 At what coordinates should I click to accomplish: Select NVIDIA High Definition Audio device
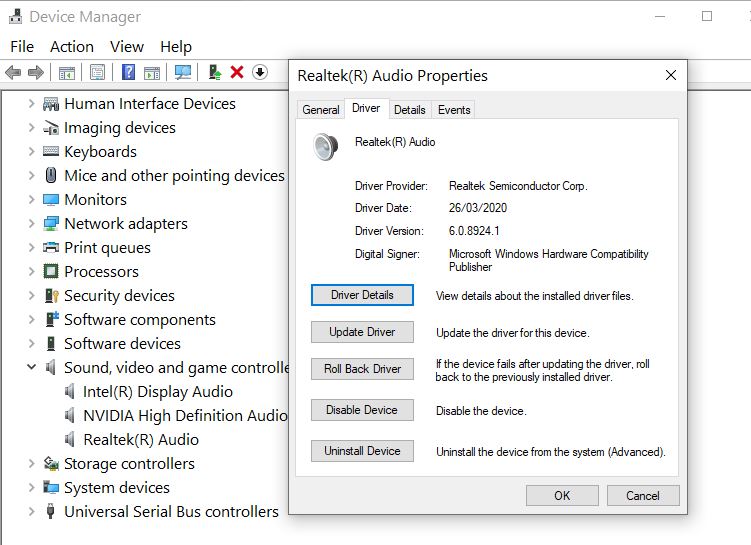(x=185, y=415)
